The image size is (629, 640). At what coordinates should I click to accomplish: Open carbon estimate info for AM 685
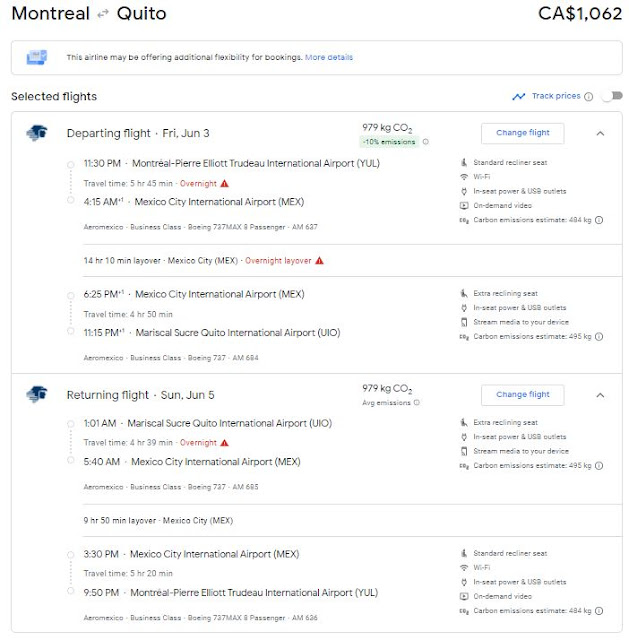tap(599, 465)
